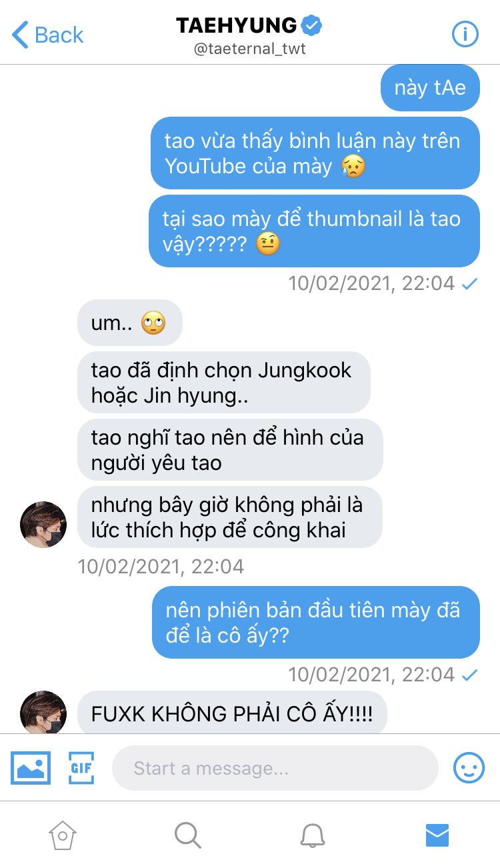Select the 'này tAe' message bubble
500x868 pixels.
(x=430, y=88)
